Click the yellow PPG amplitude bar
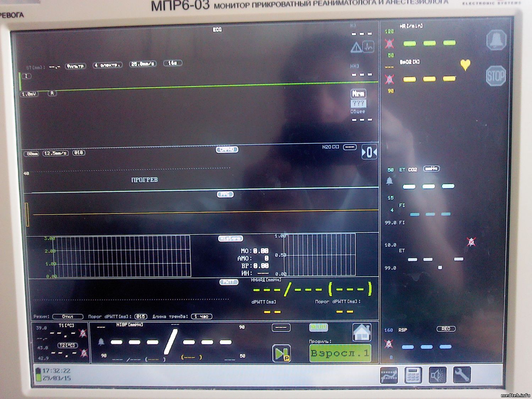Image resolution: width=532 pixels, height=399 pixels. tap(27, 214)
